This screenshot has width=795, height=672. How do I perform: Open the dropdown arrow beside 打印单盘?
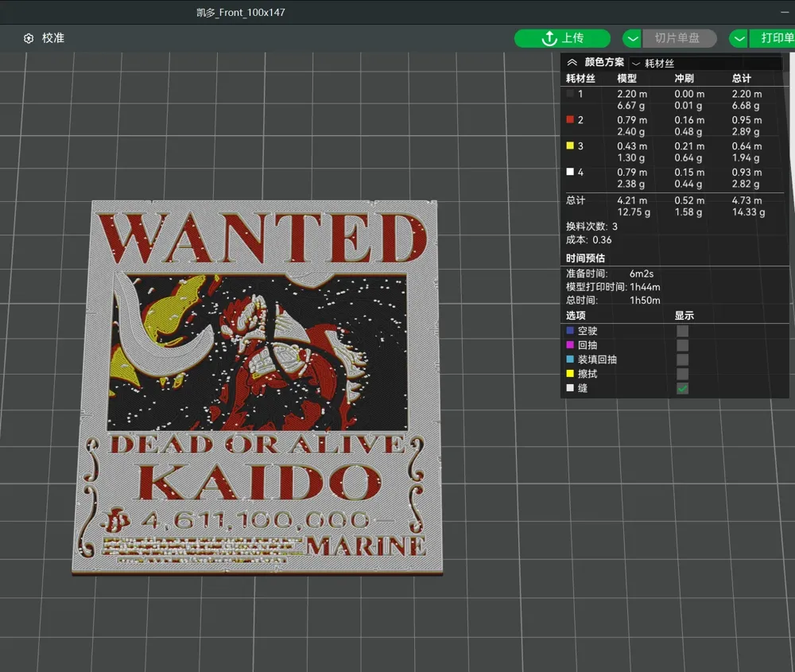739,38
